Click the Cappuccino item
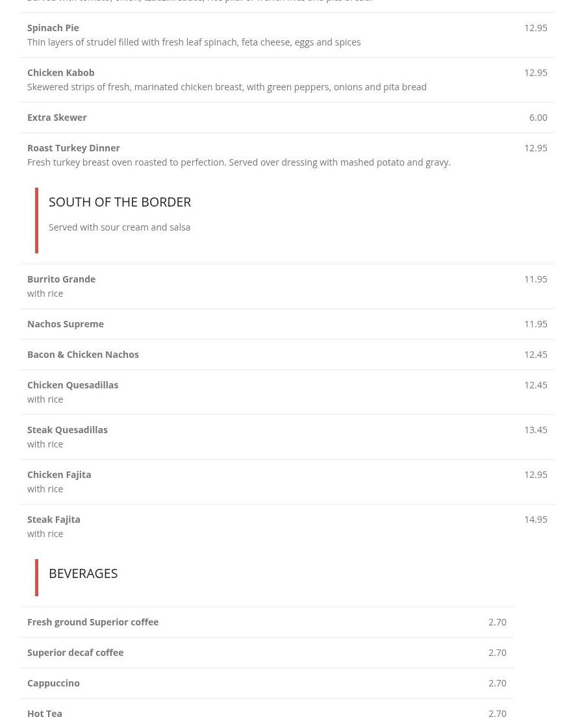578x728 pixels. point(53,683)
